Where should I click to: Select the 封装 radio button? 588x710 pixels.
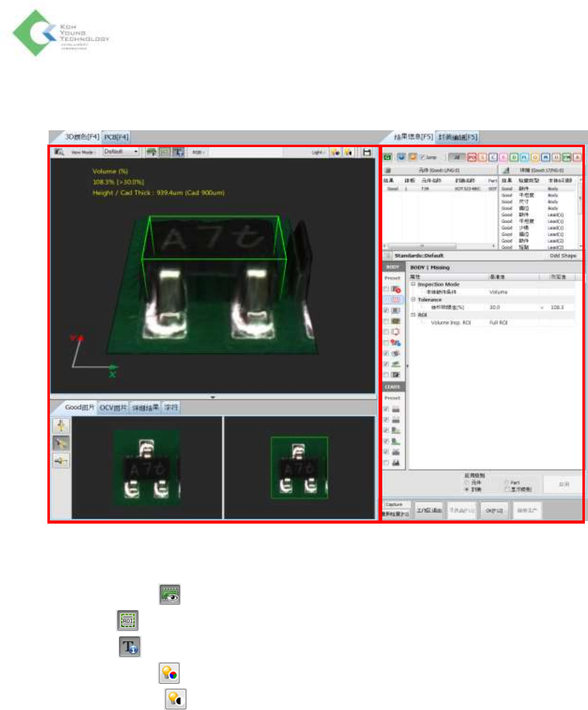point(466,489)
